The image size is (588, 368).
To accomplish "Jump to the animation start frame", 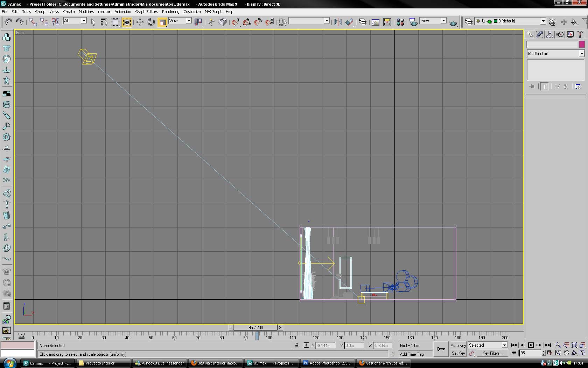I will point(514,345).
